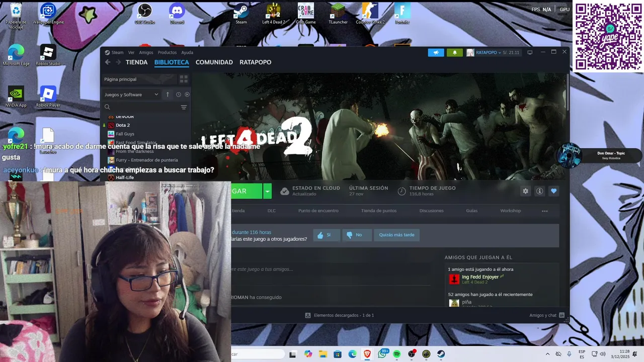Launch Discord from the desktop
The image size is (644, 362).
click(177, 14)
